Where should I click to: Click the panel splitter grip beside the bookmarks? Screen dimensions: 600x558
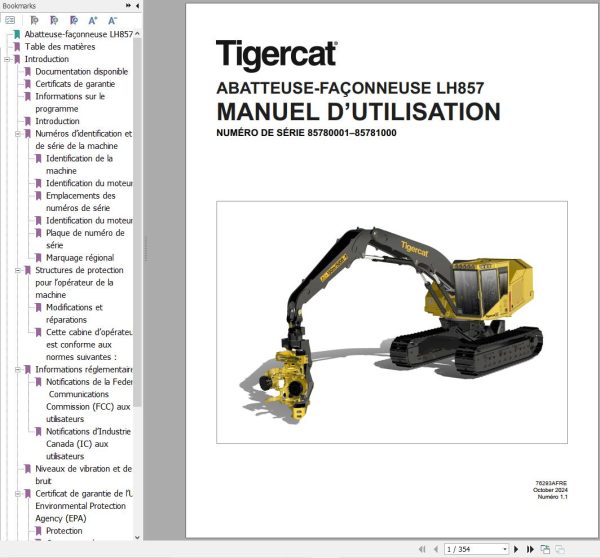[x=145, y=249]
